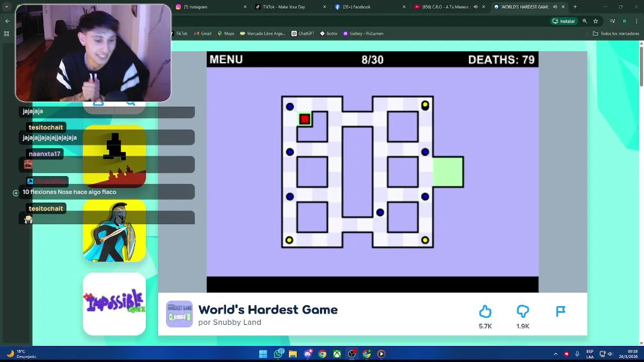Image resolution: width=644 pixels, height=362 pixels.
Task: Open the botrix bookmark
Action: [329, 34]
